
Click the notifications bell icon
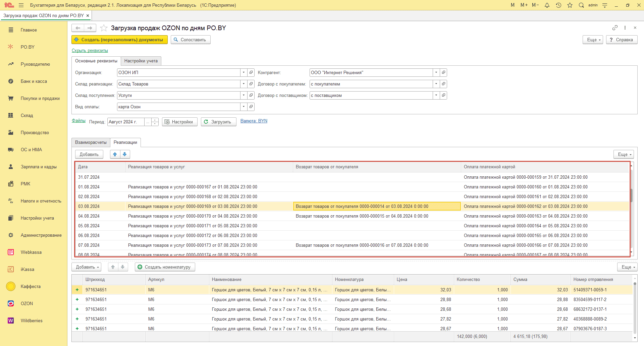coord(547,5)
